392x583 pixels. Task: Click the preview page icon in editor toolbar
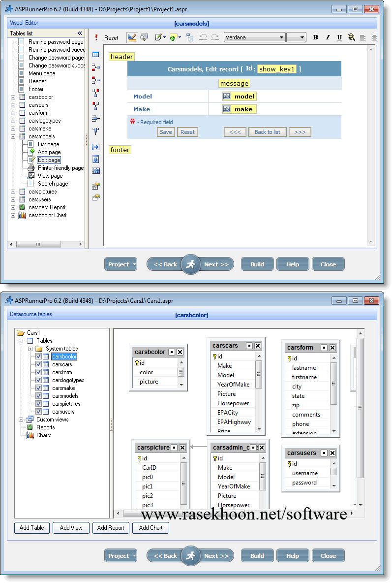click(x=144, y=37)
